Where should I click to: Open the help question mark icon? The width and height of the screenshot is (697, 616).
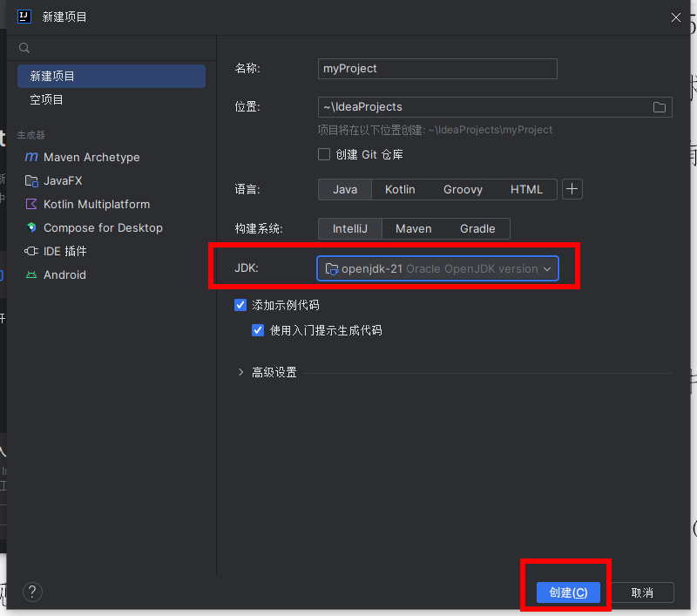pyautogui.click(x=32, y=592)
